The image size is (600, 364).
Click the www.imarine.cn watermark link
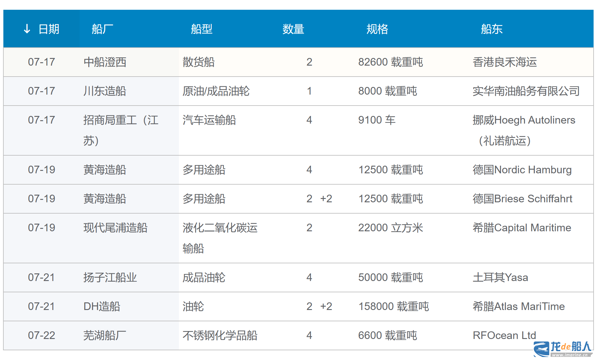click(570, 355)
